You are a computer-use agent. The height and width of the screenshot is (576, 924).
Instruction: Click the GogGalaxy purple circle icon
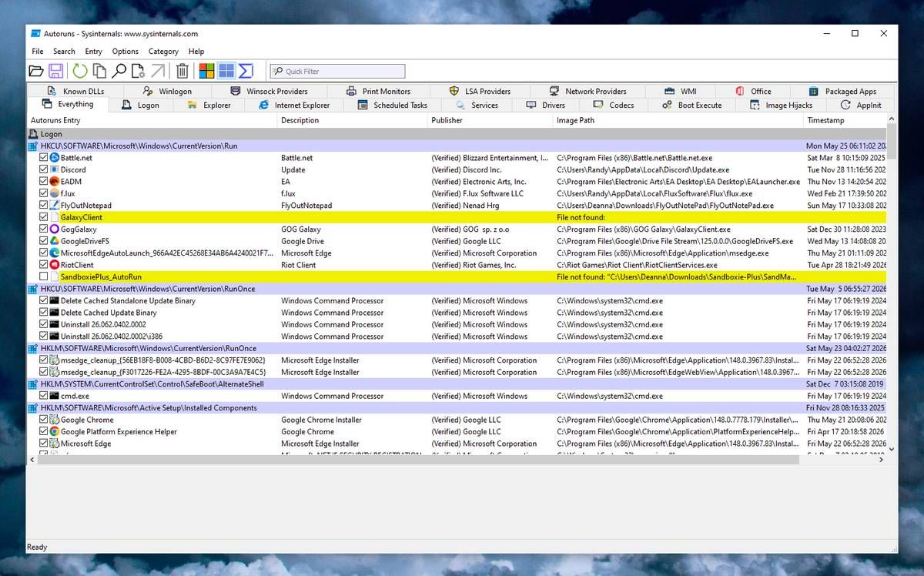tap(55, 229)
